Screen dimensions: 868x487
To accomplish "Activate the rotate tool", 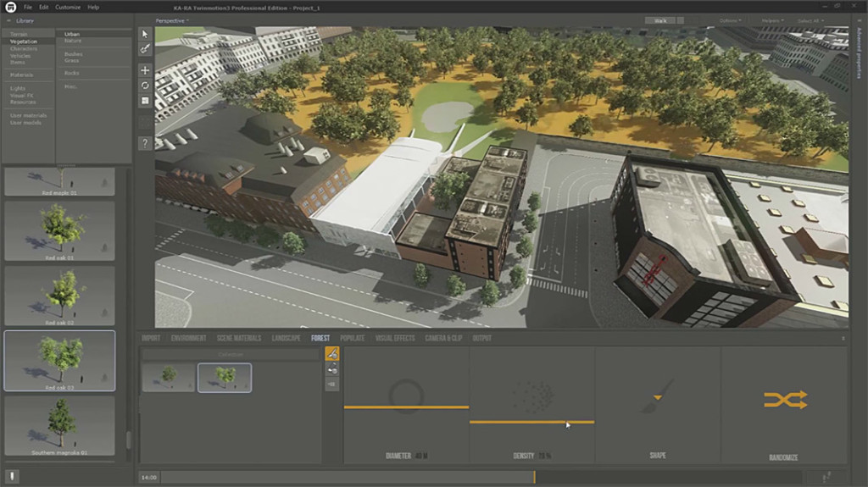I will [x=145, y=86].
